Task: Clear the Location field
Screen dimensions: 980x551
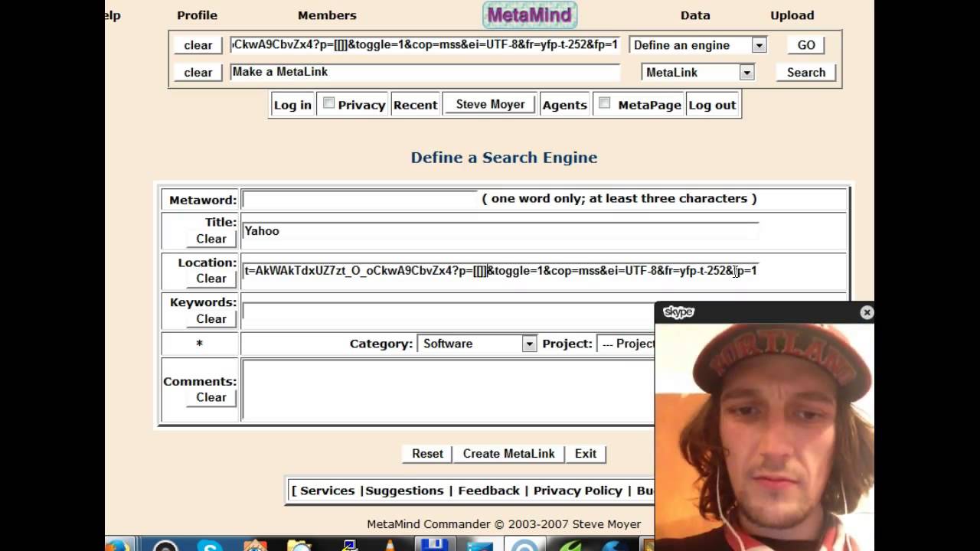Action: [x=211, y=279]
